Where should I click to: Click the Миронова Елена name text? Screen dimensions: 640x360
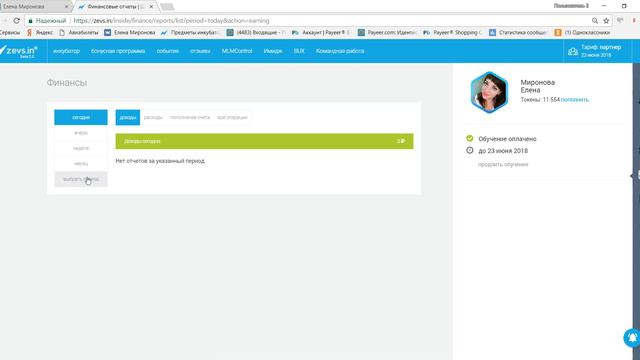pyautogui.click(x=538, y=86)
